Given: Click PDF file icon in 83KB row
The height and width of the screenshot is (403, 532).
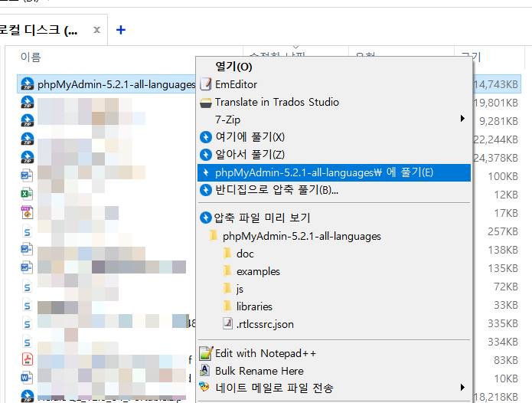Looking at the screenshot, I should (x=27, y=359).
